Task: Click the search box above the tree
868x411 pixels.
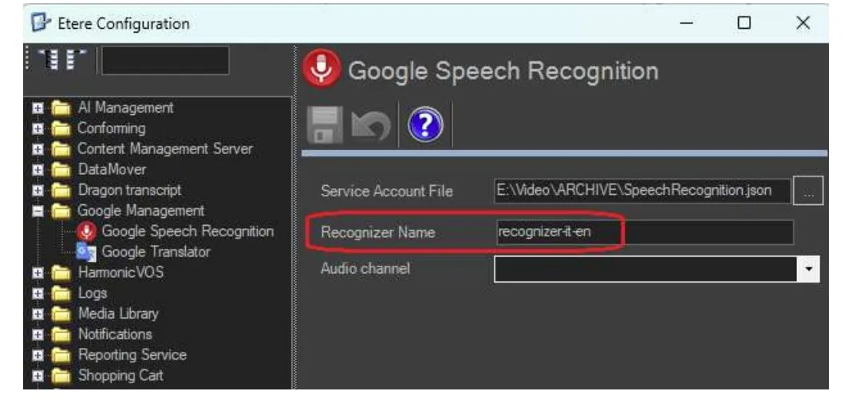Action: pyautogui.click(x=165, y=61)
